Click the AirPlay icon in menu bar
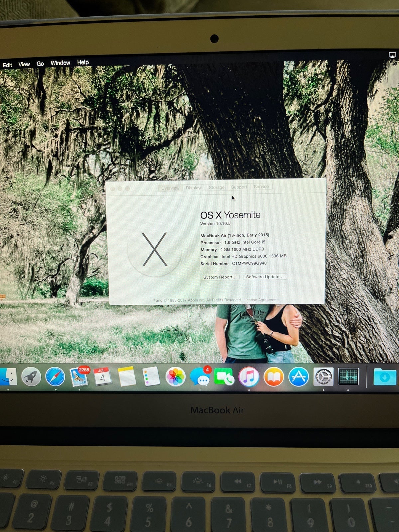Viewport: 399px width, 532px height. tap(392, 55)
